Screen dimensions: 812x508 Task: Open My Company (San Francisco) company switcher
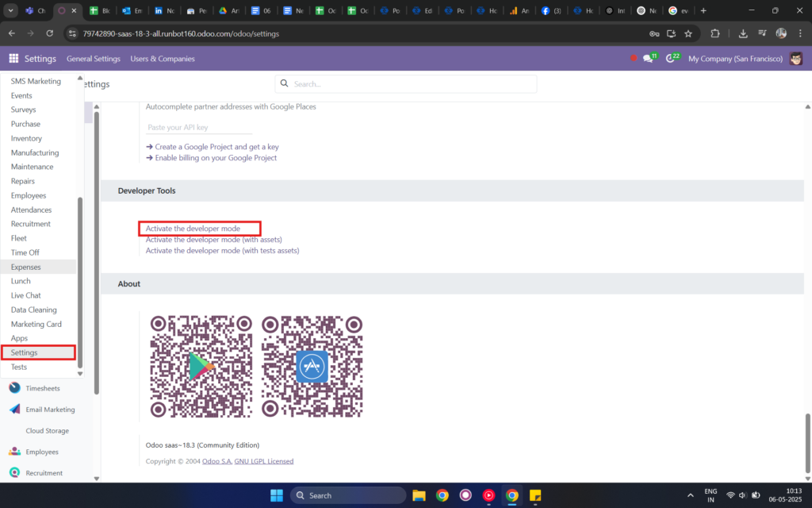pyautogui.click(x=735, y=59)
